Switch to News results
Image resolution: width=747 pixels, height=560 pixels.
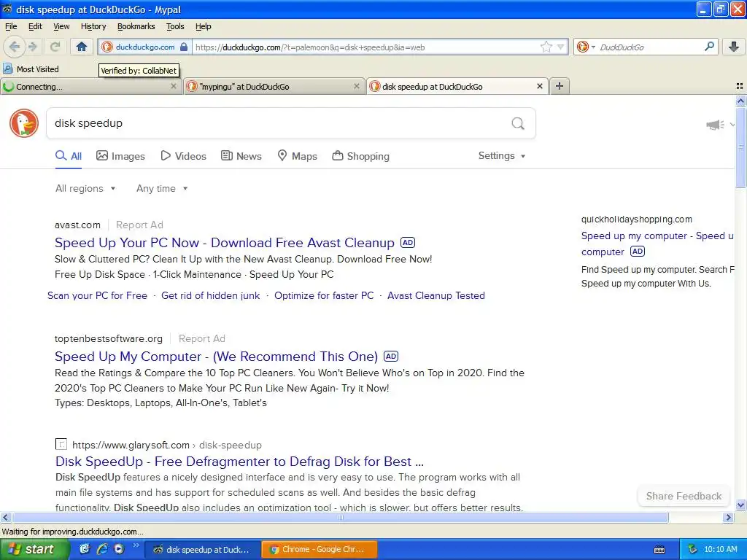(241, 156)
